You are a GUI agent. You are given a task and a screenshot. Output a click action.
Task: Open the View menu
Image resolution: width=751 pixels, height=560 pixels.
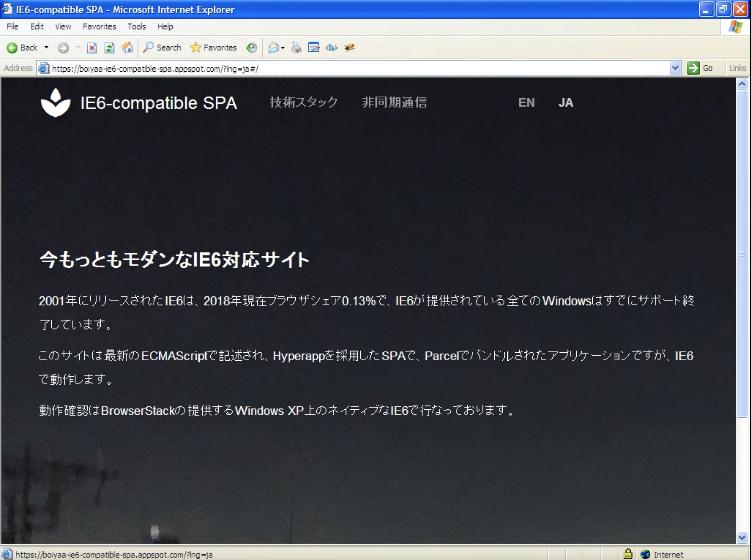click(63, 27)
